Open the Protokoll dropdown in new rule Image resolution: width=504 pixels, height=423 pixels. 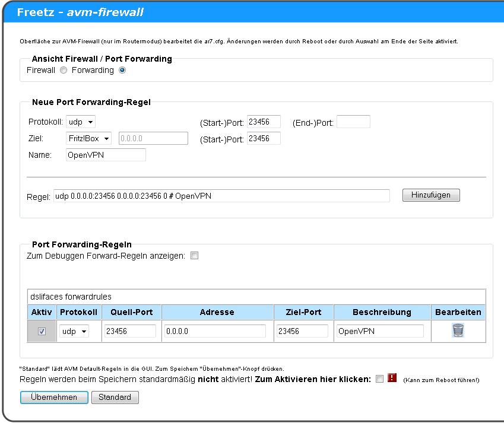click(81, 122)
